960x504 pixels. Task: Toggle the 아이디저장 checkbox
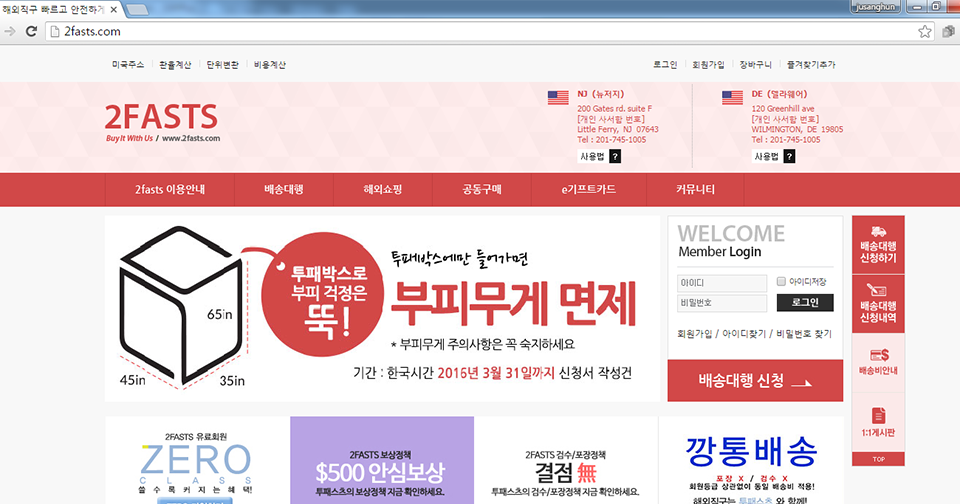782,282
